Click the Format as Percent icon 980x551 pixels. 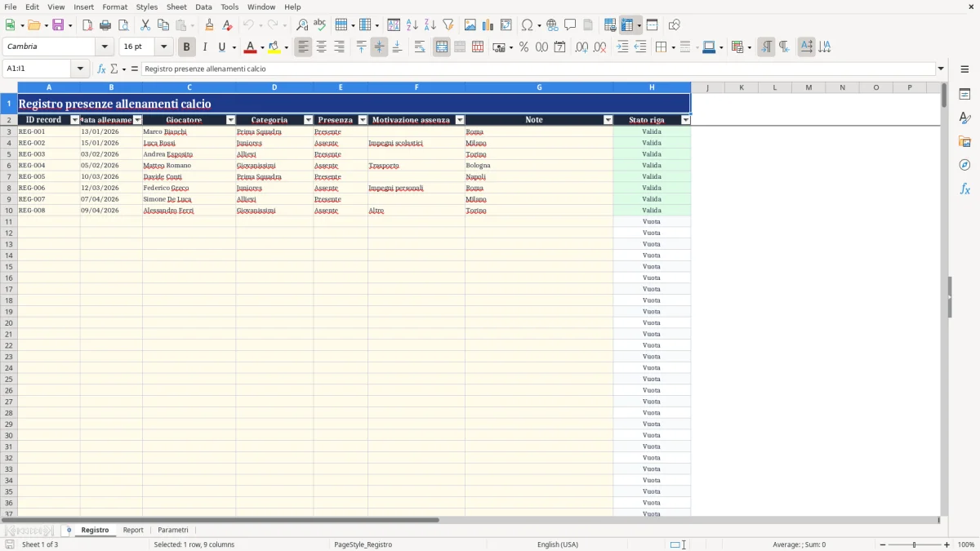[x=523, y=47]
